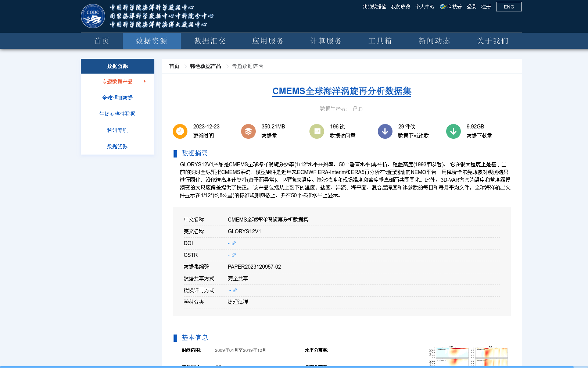
Task: Expand the 专题数据产品 arrow
Action: tap(145, 81)
